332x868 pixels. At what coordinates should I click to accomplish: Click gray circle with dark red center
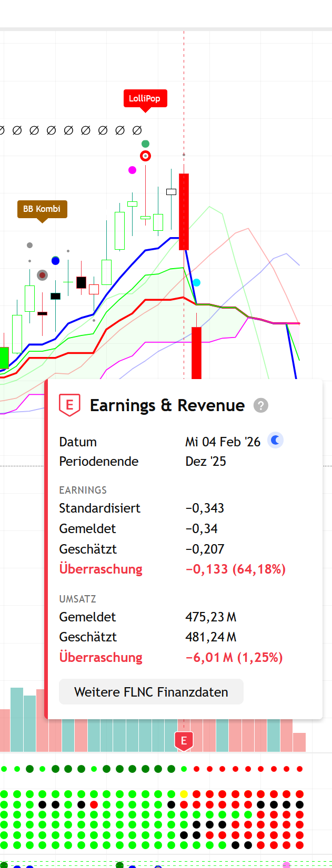42,275
